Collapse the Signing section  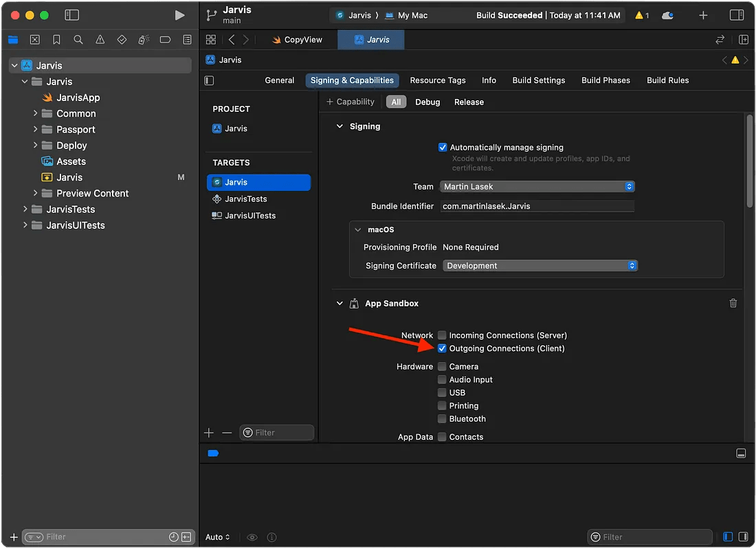[340, 126]
